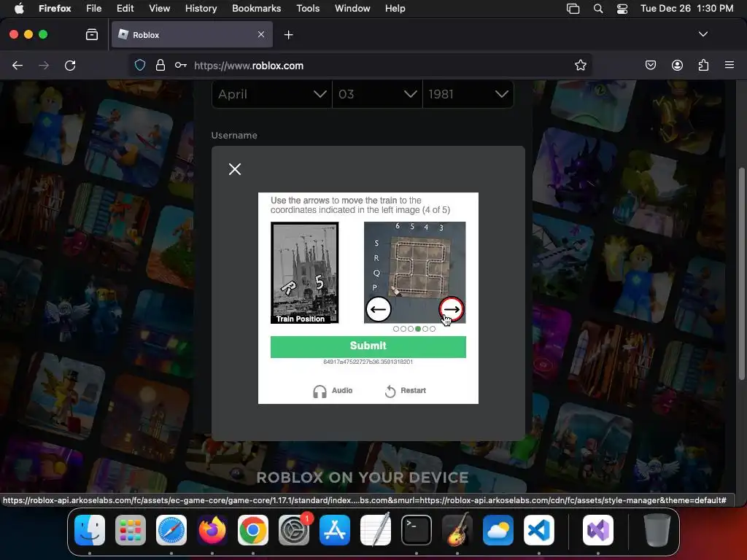The height and width of the screenshot is (560, 747).
Task: Bookmark this page with the star
Action: coord(580,65)
